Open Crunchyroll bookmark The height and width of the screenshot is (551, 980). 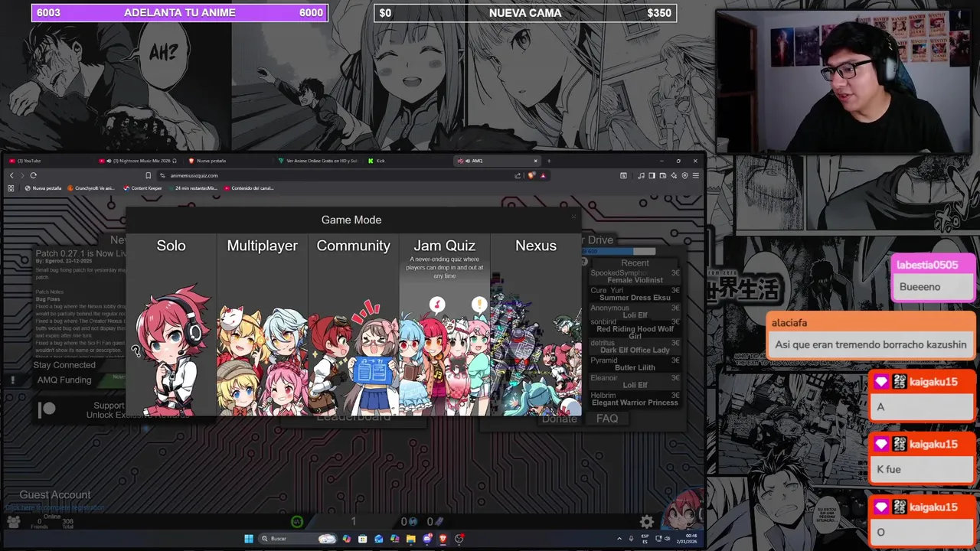tap(91, 188)
